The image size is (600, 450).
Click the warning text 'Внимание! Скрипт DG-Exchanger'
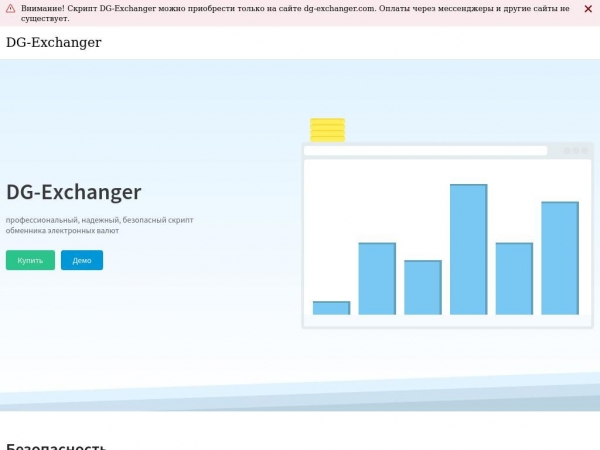[x=89, y=8]
